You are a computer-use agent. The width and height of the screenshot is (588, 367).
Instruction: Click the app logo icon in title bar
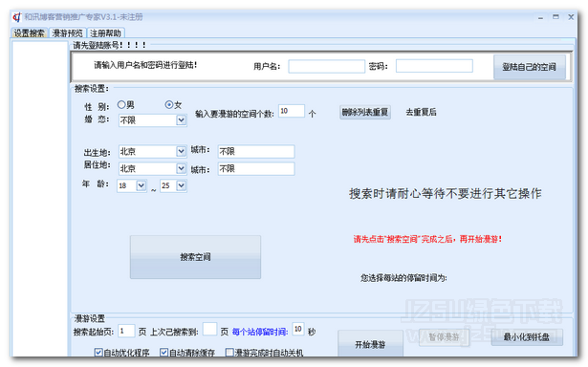17,17
